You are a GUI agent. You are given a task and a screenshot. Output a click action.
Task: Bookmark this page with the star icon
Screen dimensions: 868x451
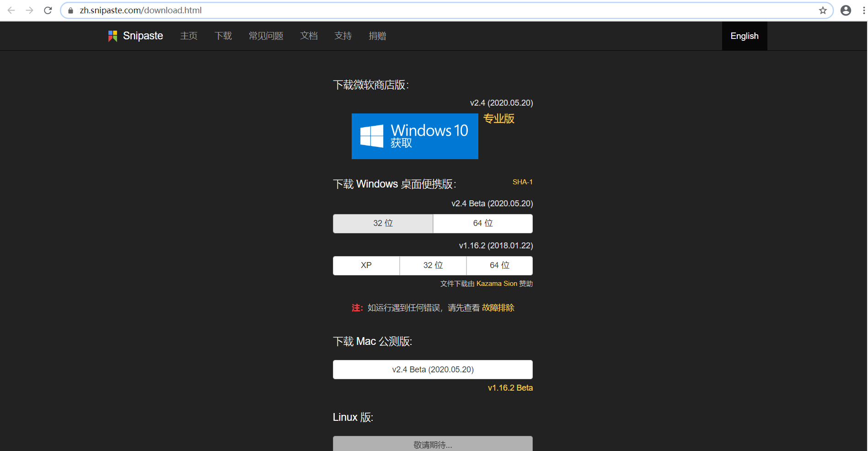pos(823,11)
